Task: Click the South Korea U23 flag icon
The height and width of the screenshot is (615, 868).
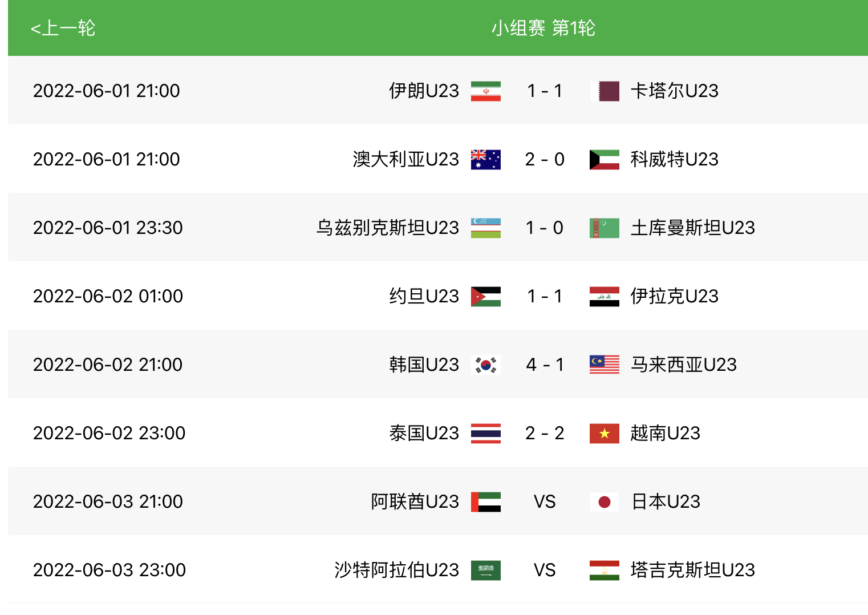Action: click(485, 365)
